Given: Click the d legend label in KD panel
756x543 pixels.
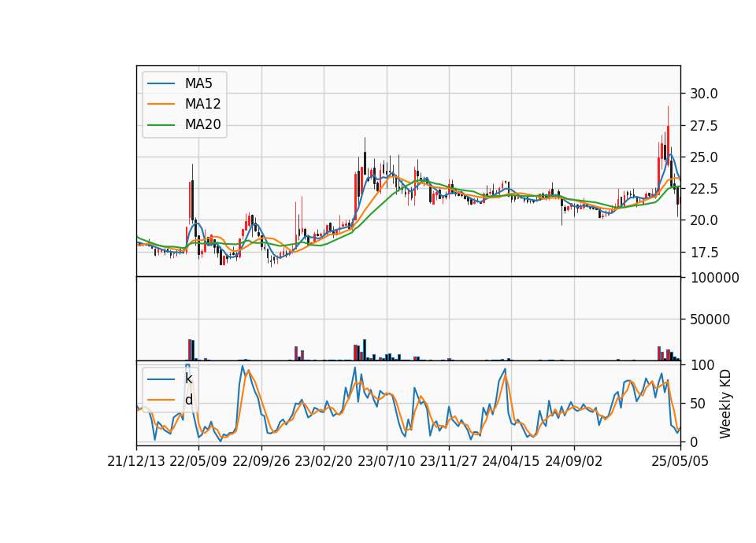Looking at the screenshot, I should 188,400.
